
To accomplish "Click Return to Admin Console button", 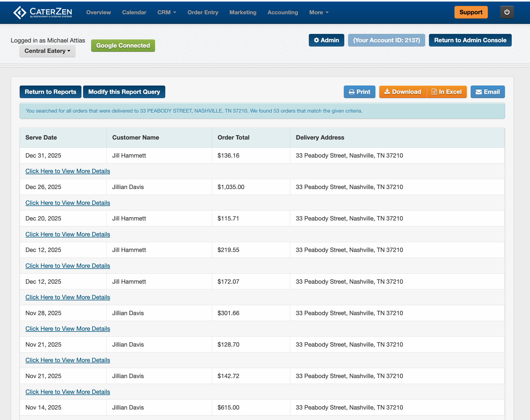I will pyautogui.click(x=470, y=40).
